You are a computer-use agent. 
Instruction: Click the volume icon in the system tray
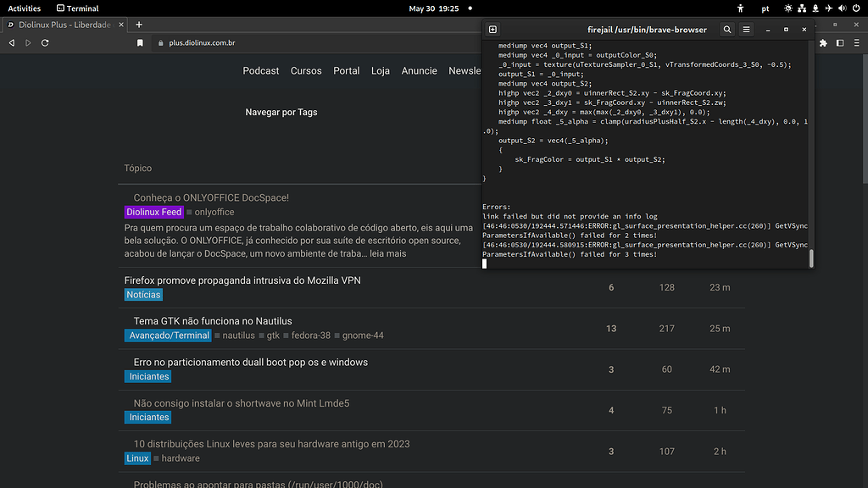coord(843,8)
